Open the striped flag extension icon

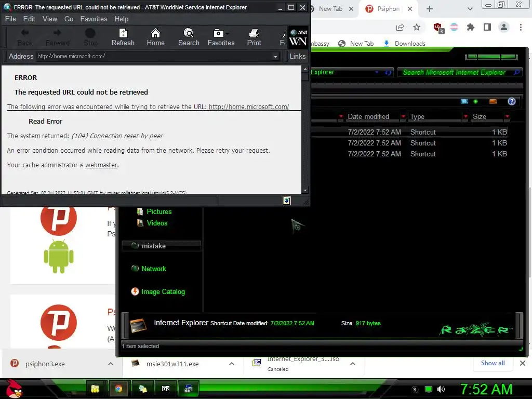pyautogui.click(x=454, y=27)
